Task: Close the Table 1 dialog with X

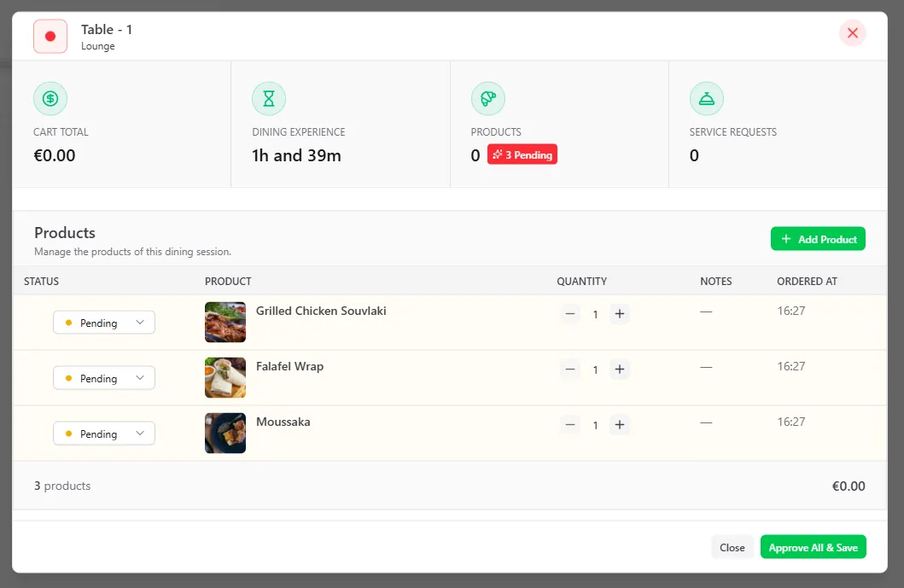Action: click(852, 33)
